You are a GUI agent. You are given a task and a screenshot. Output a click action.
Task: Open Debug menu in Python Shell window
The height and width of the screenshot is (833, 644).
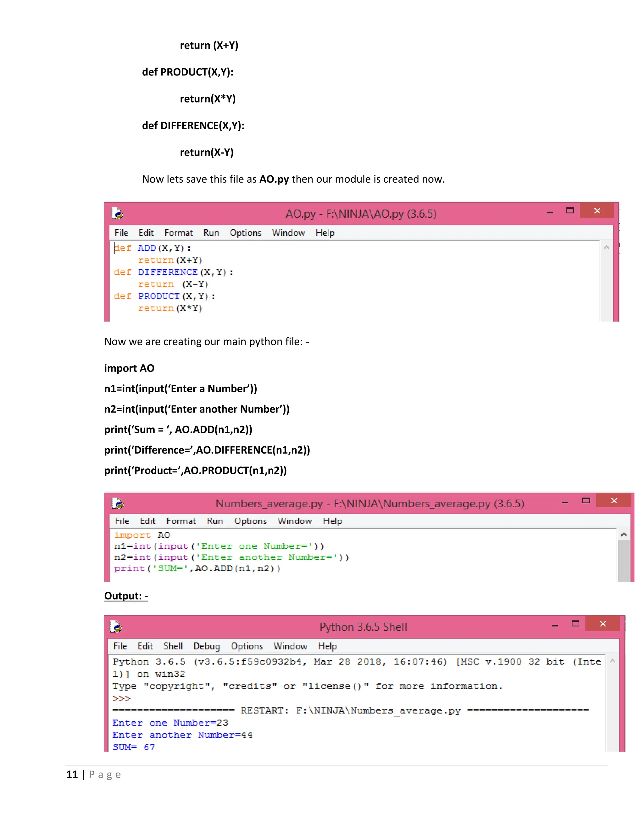coord(207,646)
